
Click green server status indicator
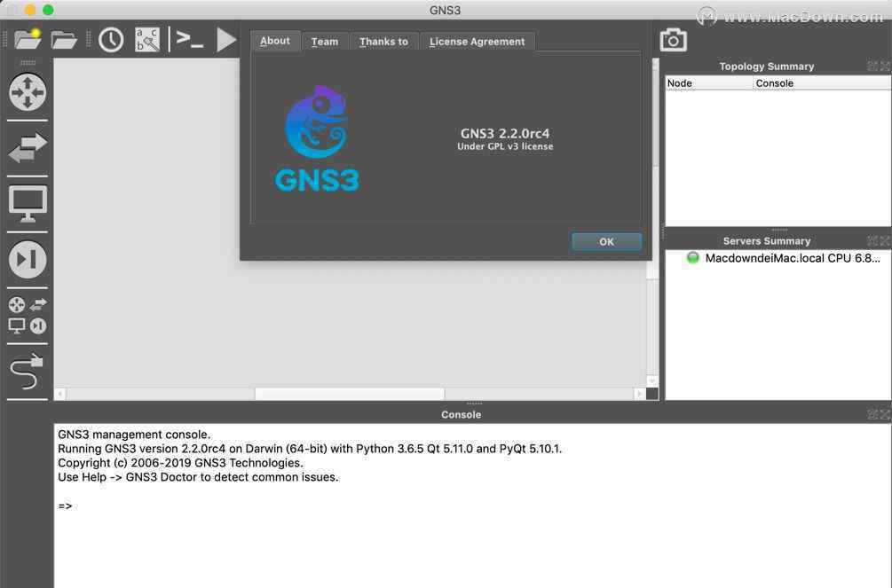click(692, 257)
